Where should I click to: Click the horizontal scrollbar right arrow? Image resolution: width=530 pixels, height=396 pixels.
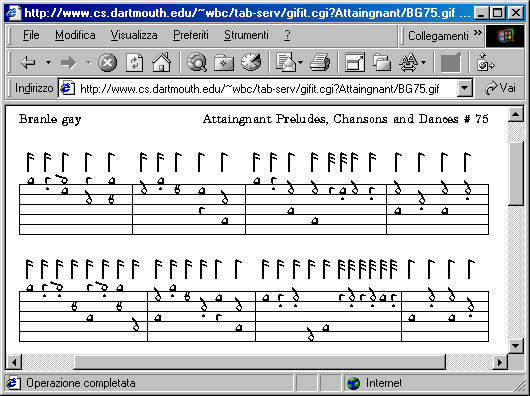(499, 362)
